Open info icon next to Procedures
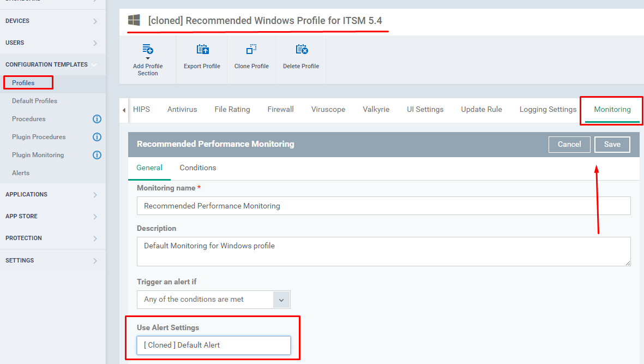Viewport: 644px width, 364px height. point(97,119)
